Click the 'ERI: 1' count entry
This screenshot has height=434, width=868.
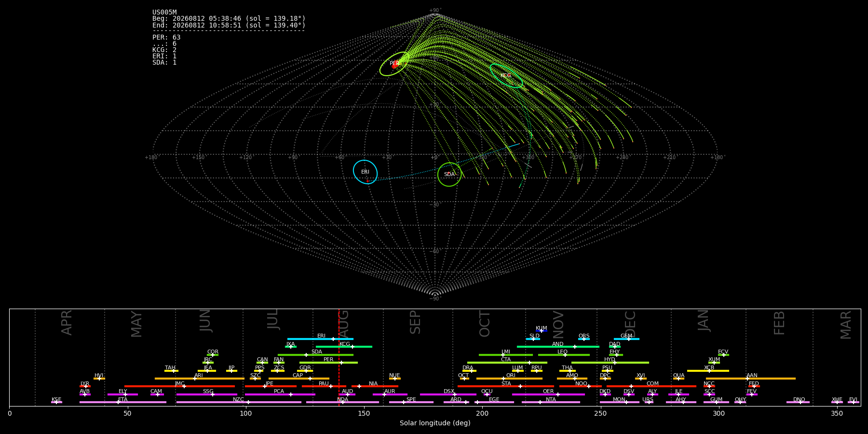(164, 56)
